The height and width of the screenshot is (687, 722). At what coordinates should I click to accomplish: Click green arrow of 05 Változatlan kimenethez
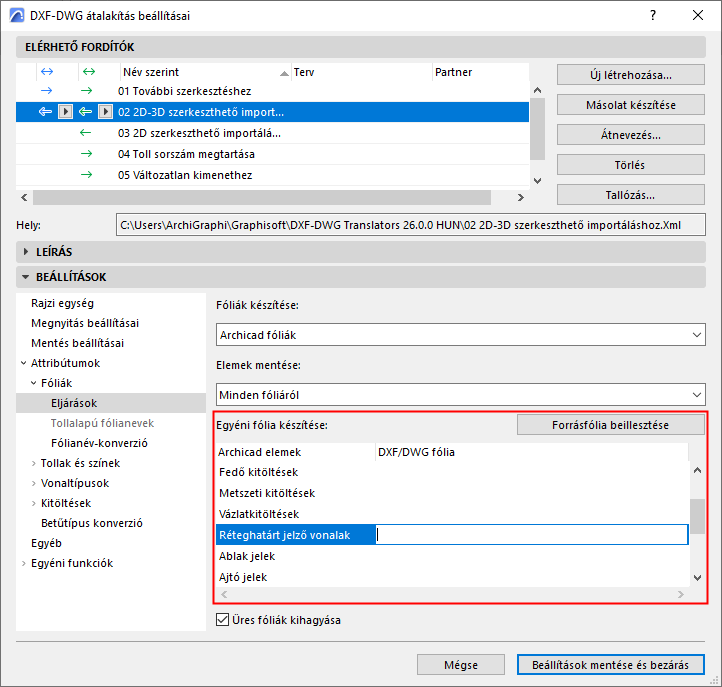pos(86,175)
